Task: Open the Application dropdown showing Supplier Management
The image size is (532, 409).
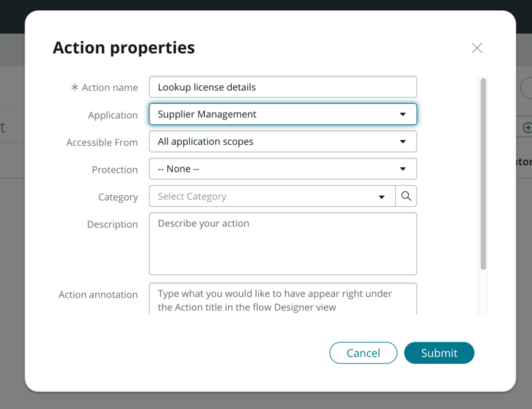Action: pos(283,115)
